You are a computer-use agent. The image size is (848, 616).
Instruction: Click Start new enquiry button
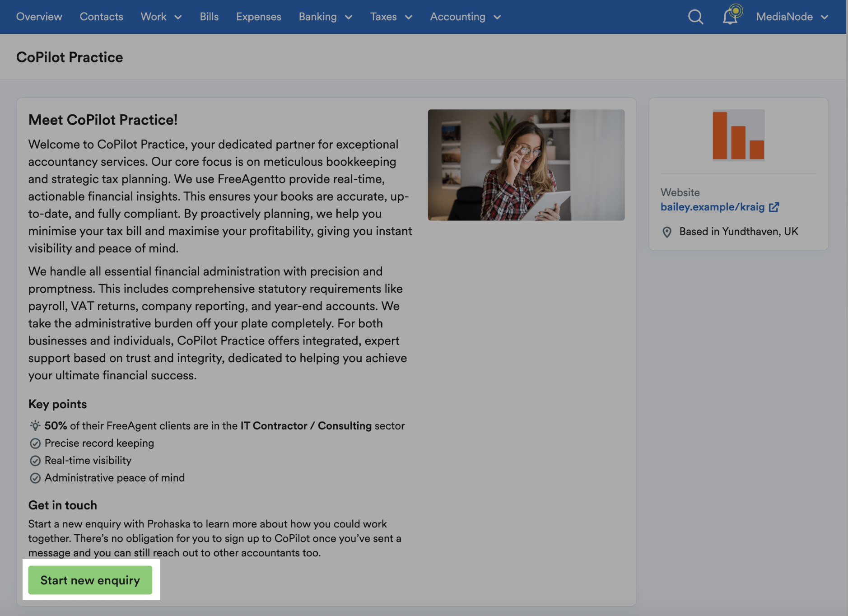coord(90,580)
